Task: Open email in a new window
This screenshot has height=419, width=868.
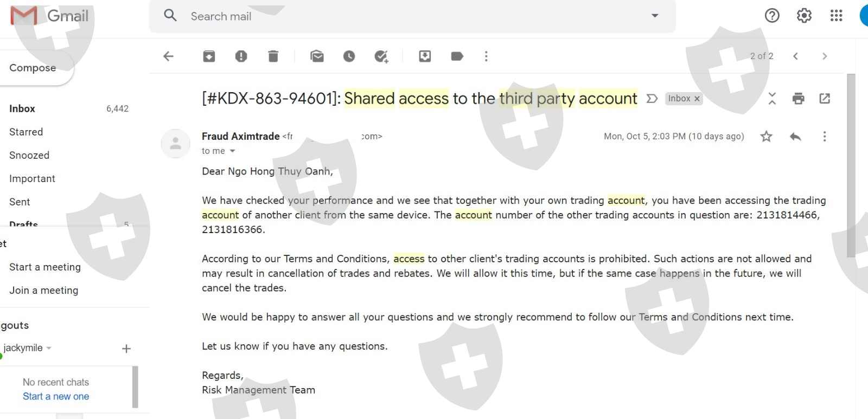Action: coord(825,99)
